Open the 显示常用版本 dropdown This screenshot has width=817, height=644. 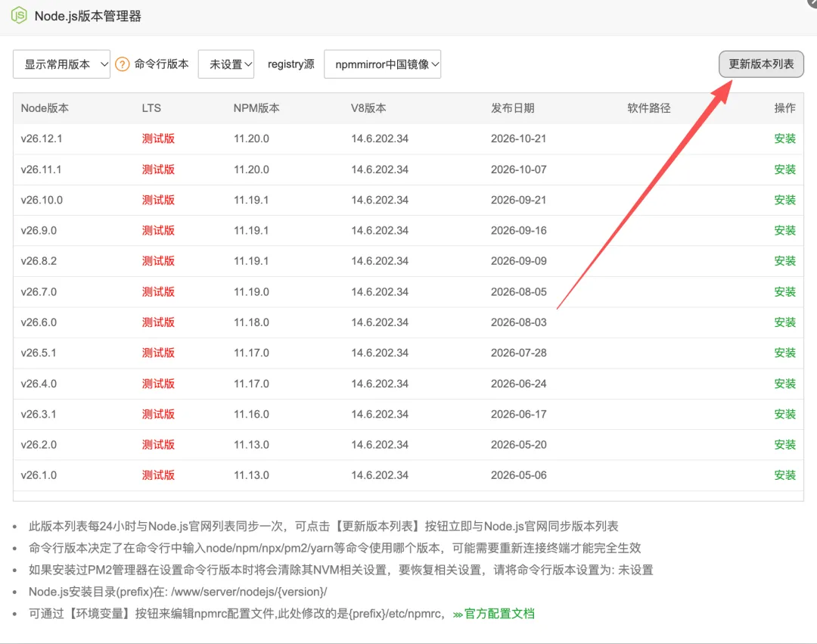(x=61, y=64)
